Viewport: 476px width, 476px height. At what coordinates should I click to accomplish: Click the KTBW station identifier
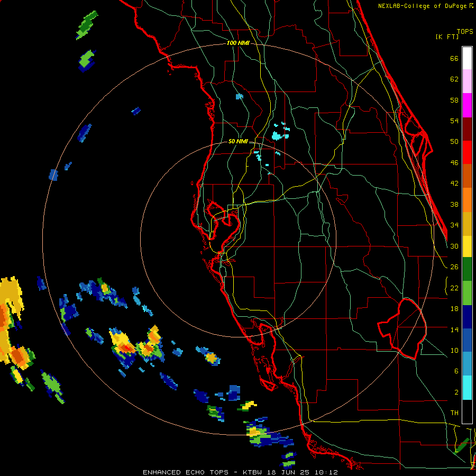(252, 472)
